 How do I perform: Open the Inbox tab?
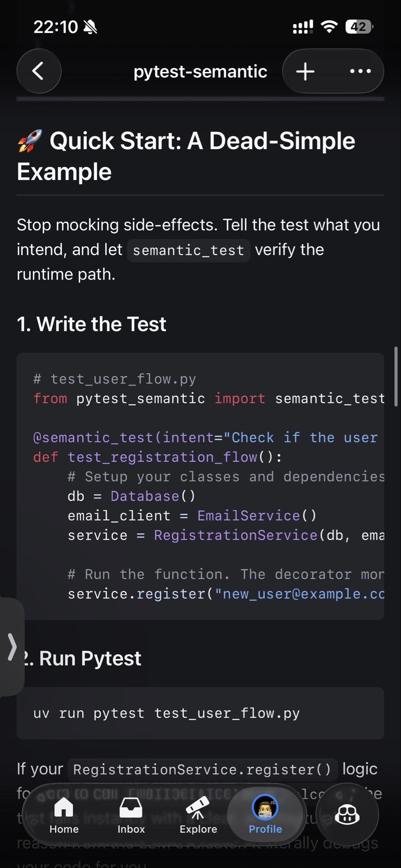click(x=131, y=815)
